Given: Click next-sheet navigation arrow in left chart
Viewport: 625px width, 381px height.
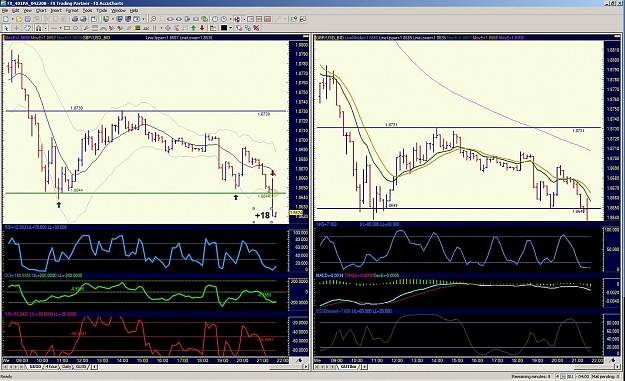Looking at the screenshot, I should pos(16,367).
